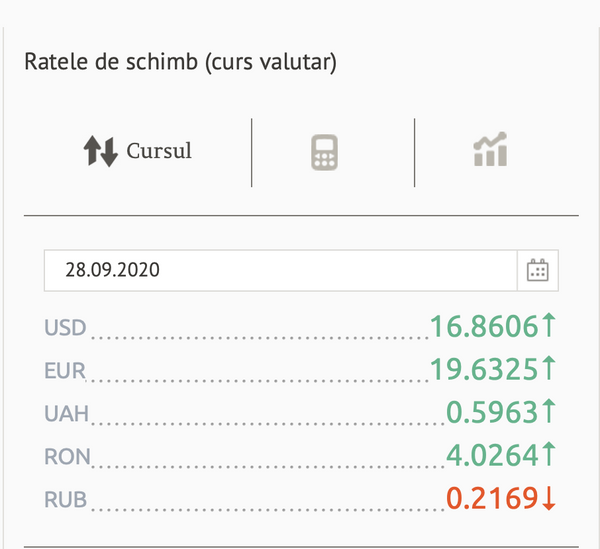The image size is (600, 549).
Task: Click the up-down arrows Cursul icon
Action: click(101, 151)
